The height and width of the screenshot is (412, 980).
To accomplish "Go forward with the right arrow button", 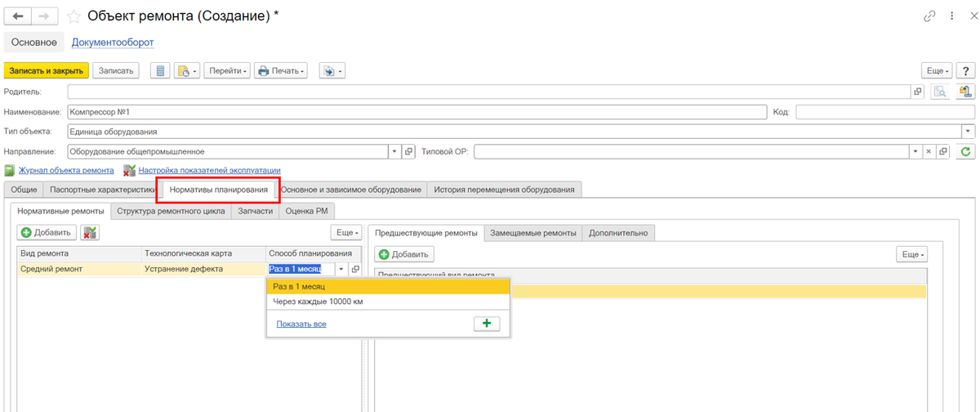I will click(43, 16).
